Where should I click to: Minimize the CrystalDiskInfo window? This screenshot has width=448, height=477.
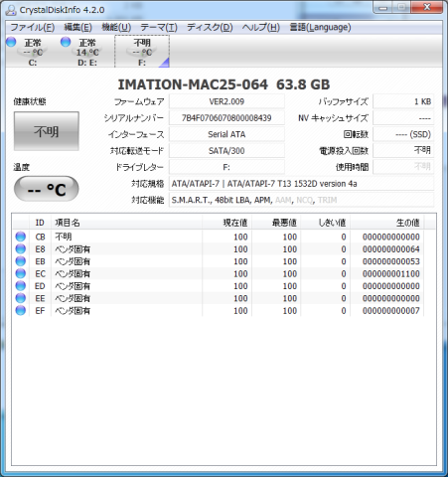point(383,7)
